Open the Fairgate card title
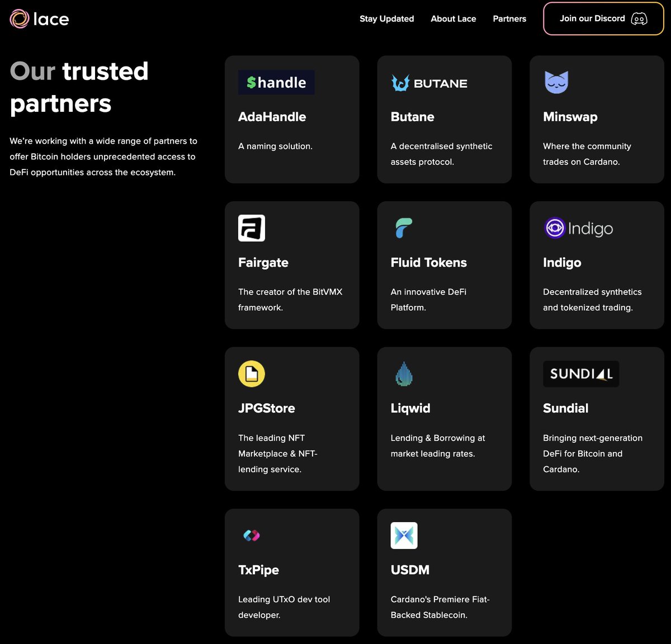Image resolution: width=671 pixels, height=644 pixels. 263,263
